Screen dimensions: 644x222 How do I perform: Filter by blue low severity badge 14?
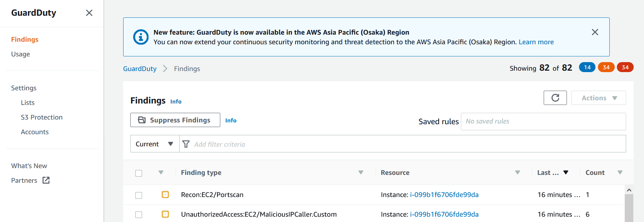click(x=587, y=67)
